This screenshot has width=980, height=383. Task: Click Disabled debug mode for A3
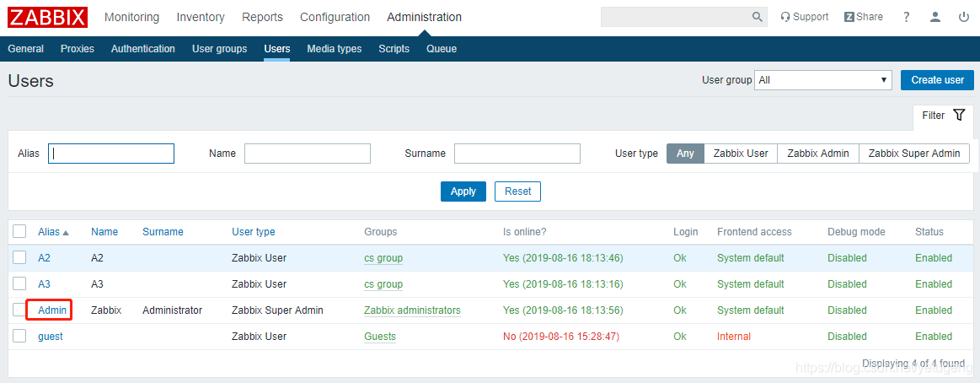coord(848,284)
